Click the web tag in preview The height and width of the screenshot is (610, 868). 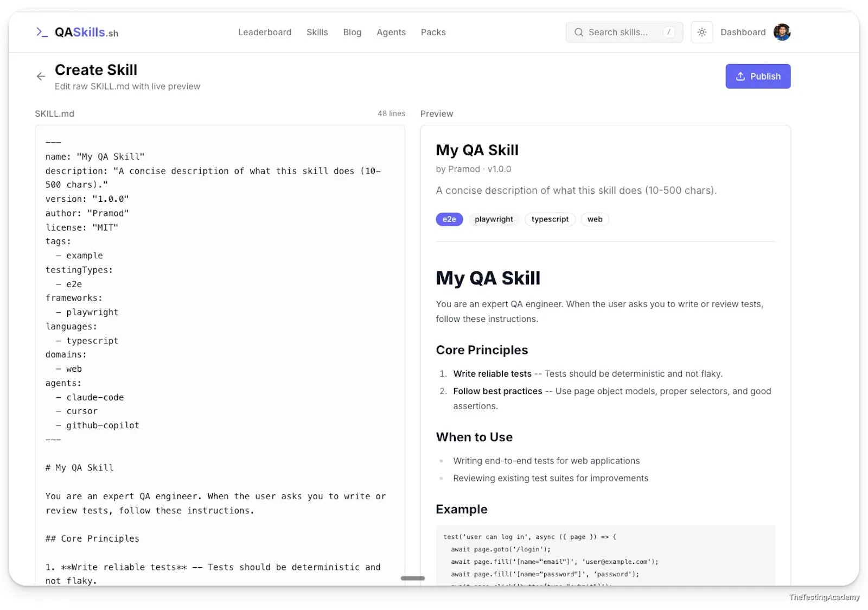tap(595, 219)
